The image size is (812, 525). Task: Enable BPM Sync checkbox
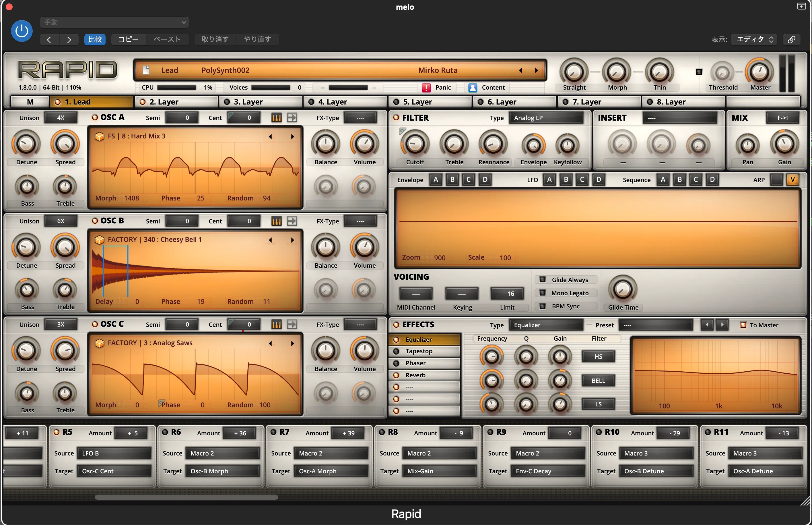point(543,306)
